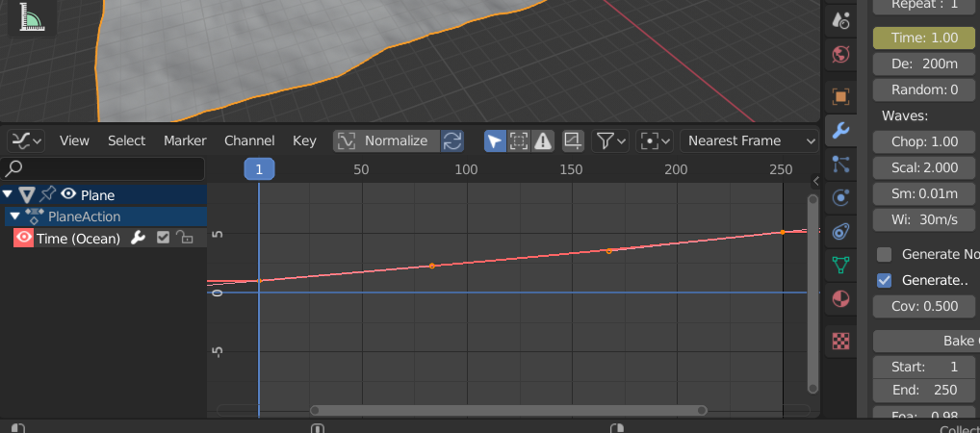Click the channel search field
Viewport: 980px width, 433px height.
(102, 168)
